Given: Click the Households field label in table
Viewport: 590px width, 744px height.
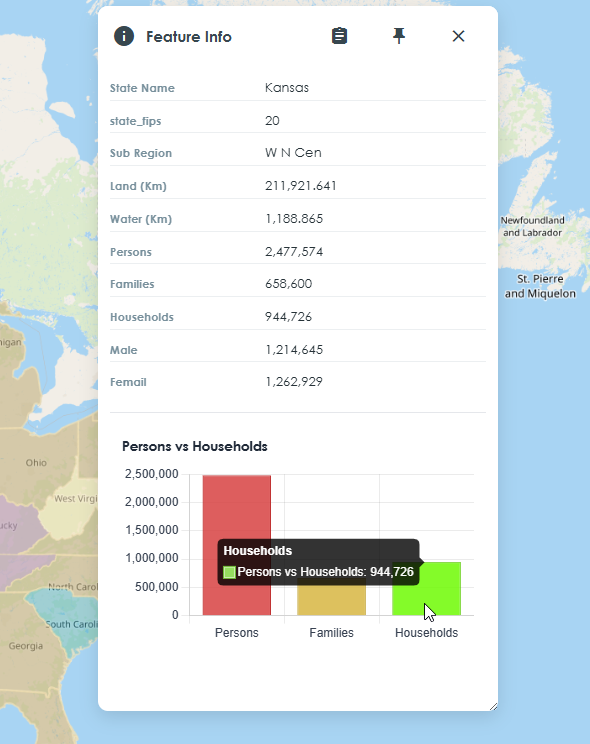Looking at the screenshot, I should click(142, 317).
